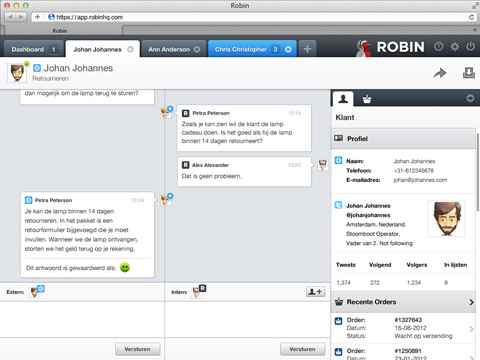Click the blue icon beside Naam
The image size is (480, 360).
coord(338,160)
